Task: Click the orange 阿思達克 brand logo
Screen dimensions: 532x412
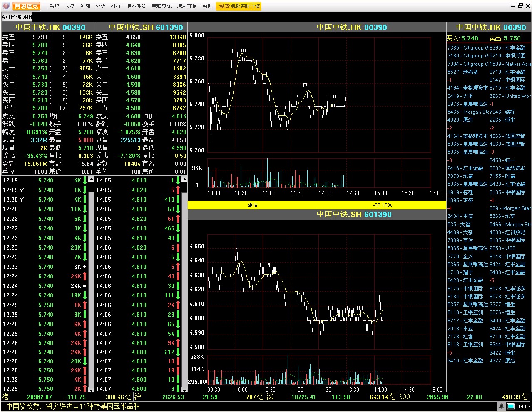Action: pyautogui.click(x=26, y=6)
